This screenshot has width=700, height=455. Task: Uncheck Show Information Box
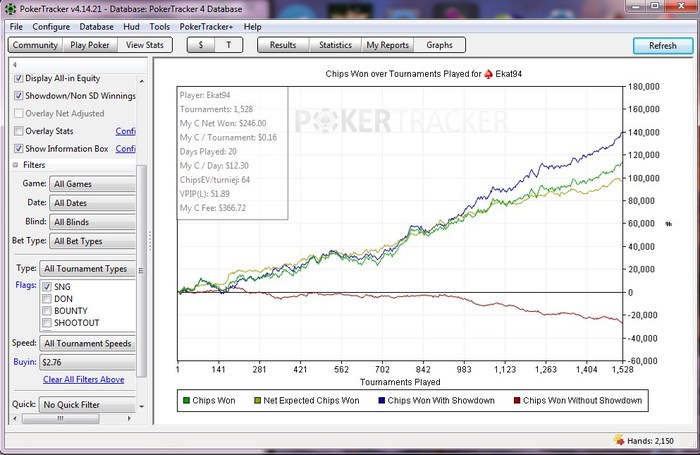point(18,148)
